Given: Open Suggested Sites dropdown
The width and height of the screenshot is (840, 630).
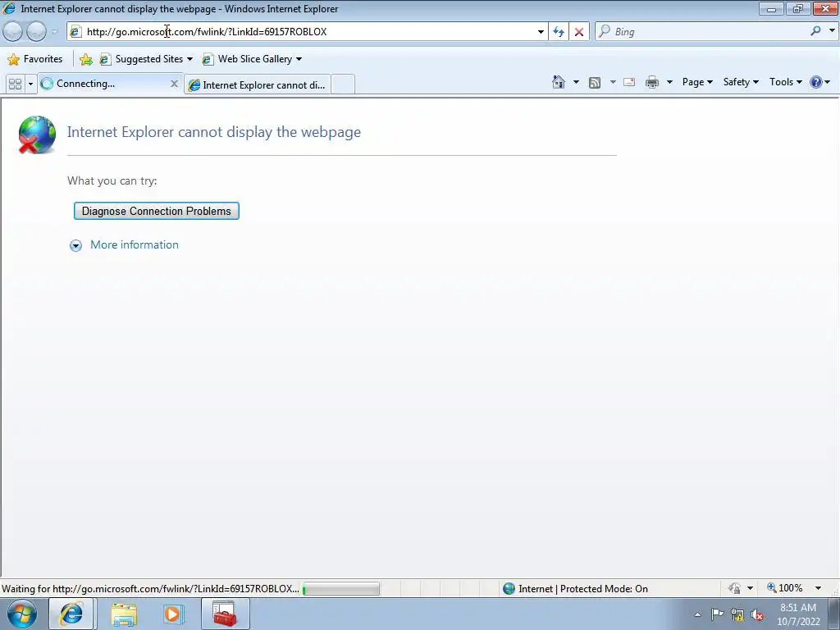Looking at the screenshot, I should [146, 59].
